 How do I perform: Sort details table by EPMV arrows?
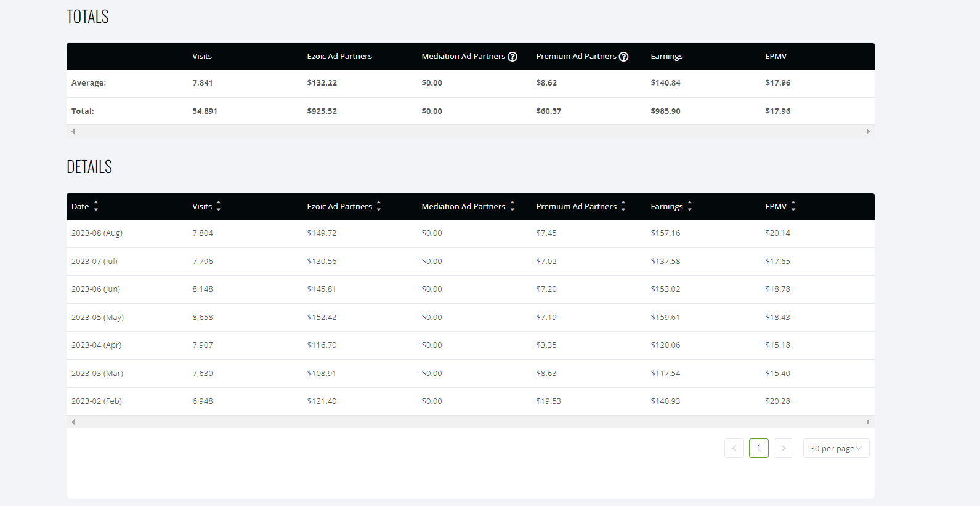tap(793, 206)
